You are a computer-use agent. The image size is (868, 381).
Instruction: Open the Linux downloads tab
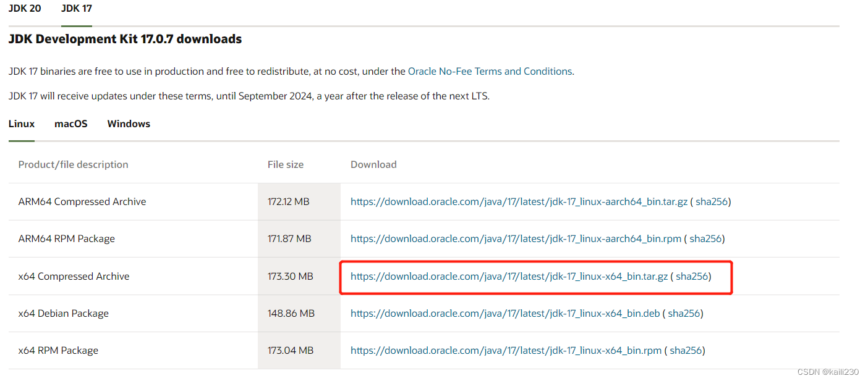pyautogui.click(x=22, y=124)
